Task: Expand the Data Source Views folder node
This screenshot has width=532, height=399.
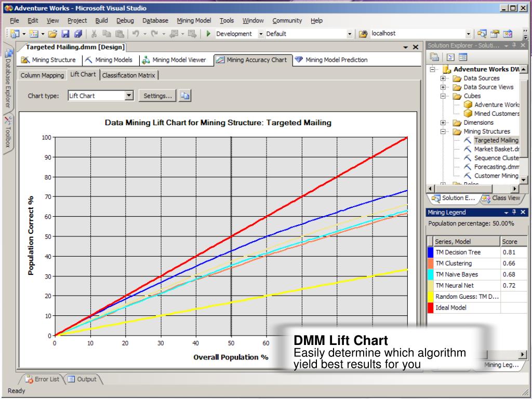Action: 443,87
